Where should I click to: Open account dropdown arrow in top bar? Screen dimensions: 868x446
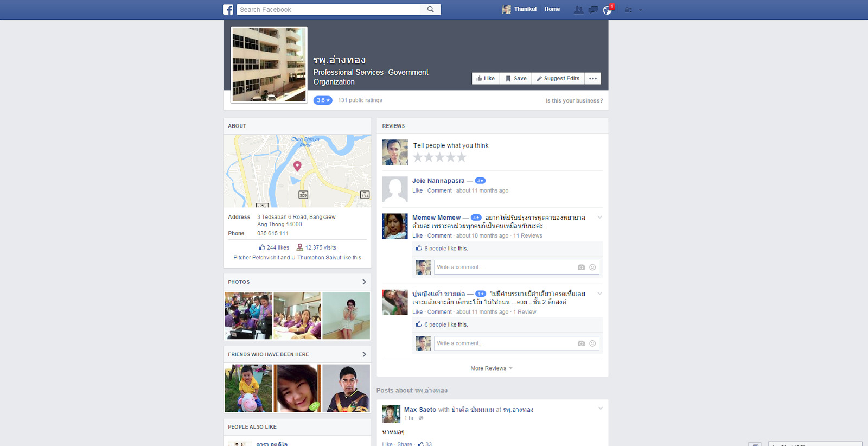pos(641,10)
